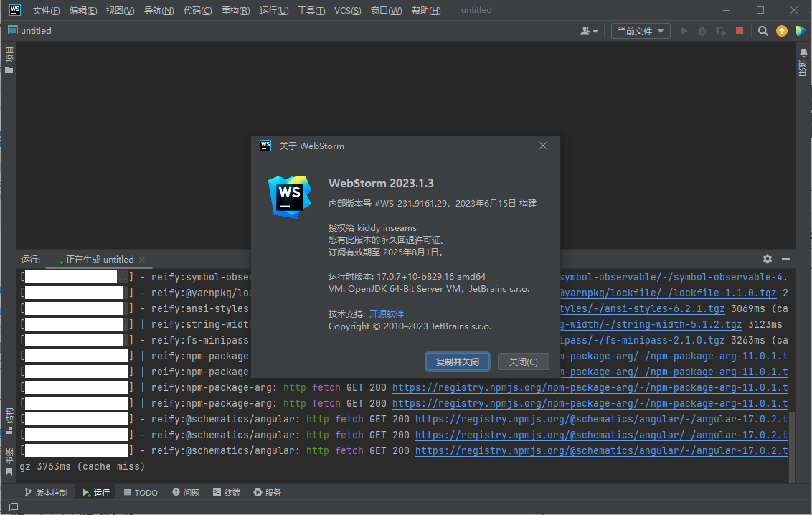The image size is (812, 515).
Task: Open the ansi-styles-6.2.1.tgz link
Action: [x=642, y=309]
